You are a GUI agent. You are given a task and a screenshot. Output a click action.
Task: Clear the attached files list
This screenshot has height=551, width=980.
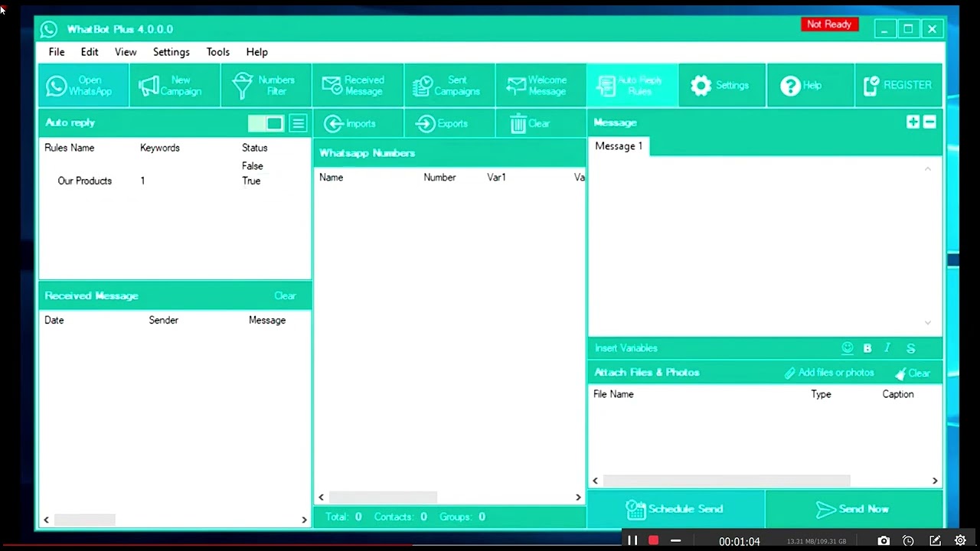(913, 373)
